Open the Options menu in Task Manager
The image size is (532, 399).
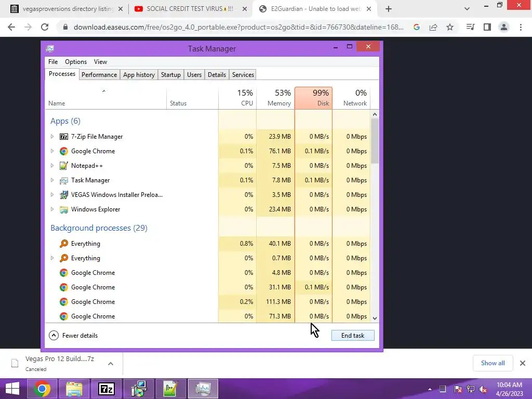coord(76,62)
